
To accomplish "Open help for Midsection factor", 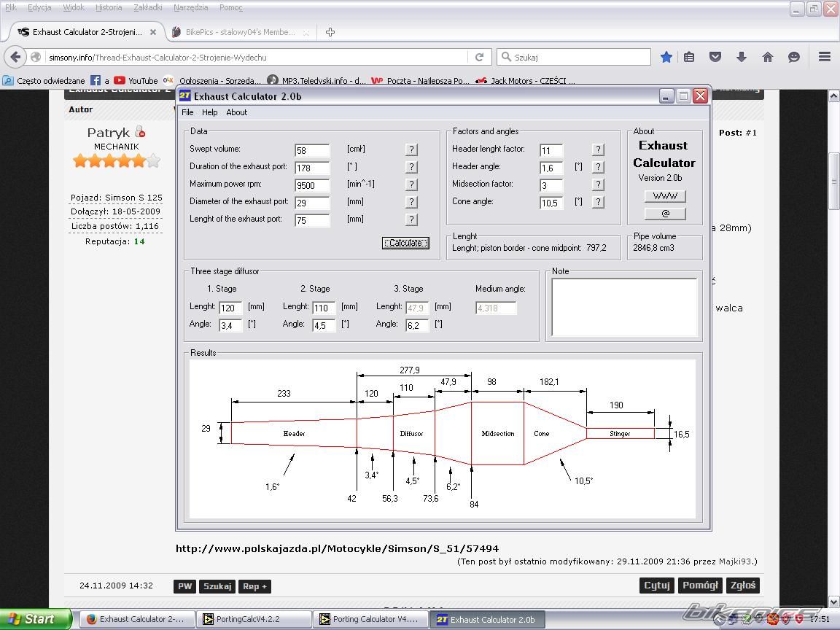I will click(x=598, y=184).
